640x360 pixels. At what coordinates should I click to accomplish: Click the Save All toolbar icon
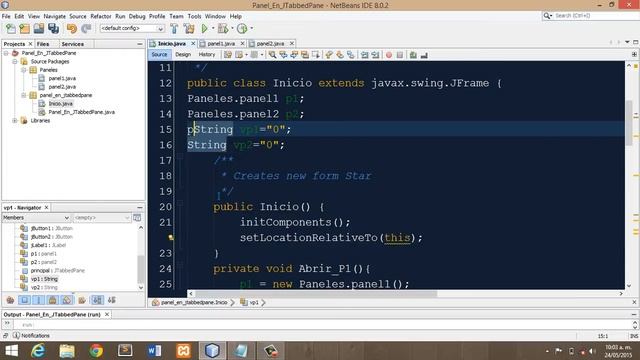pos(53,29)
